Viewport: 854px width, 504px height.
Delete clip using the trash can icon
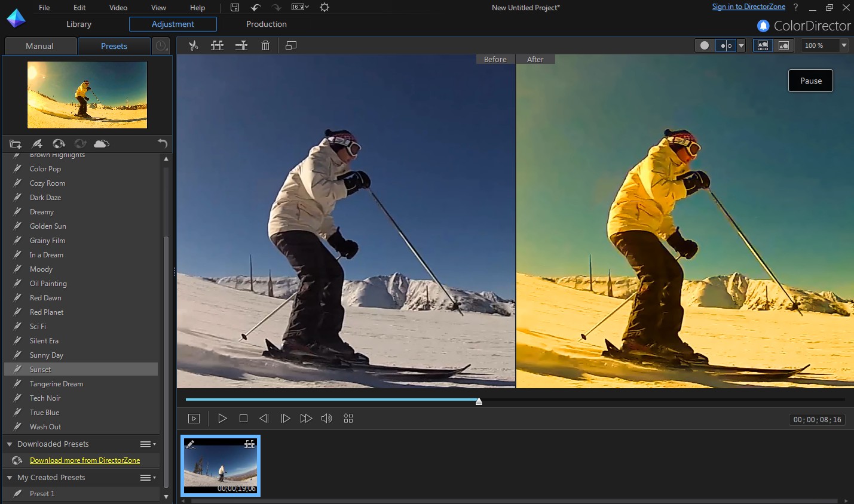pyautogui.click(x=266, y=46)
